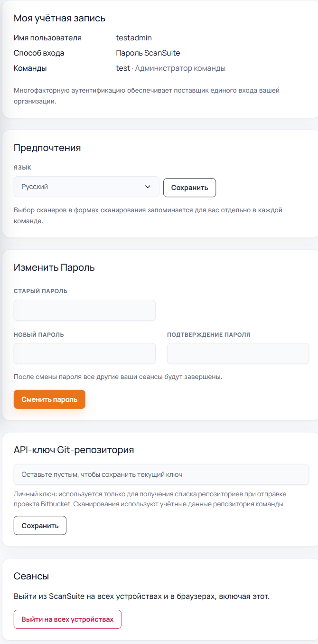This screenshot has height=644, width=318.
Task: Click the orange Сменить пароль button
Action: 49,399
